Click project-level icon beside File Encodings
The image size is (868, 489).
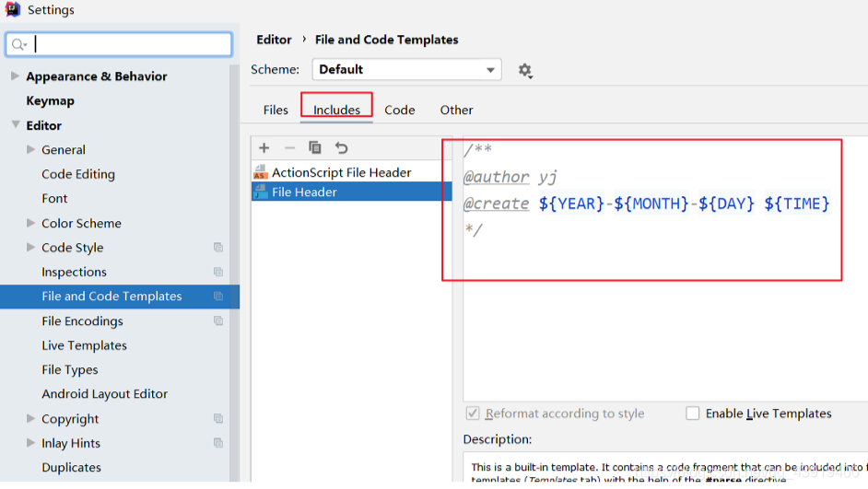point(218,320)
